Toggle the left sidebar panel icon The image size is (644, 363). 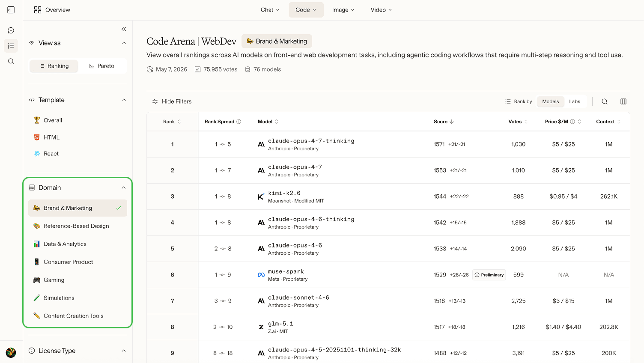coord(11,10)
